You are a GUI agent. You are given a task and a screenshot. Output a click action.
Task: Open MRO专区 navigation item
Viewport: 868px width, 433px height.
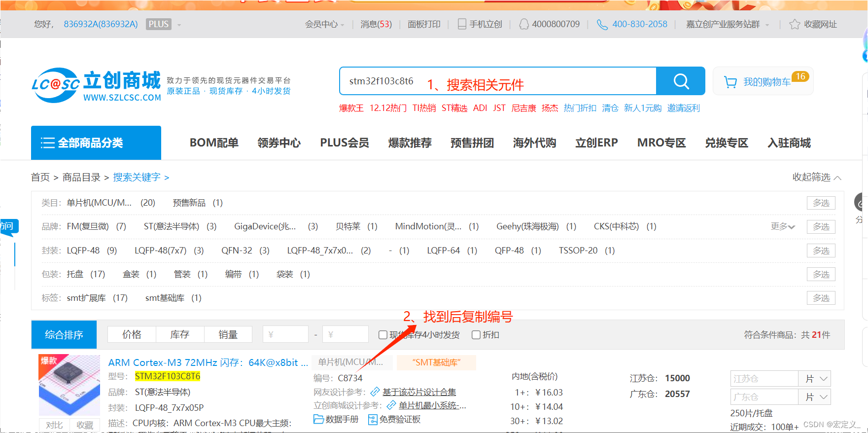(x=661, y=143)
